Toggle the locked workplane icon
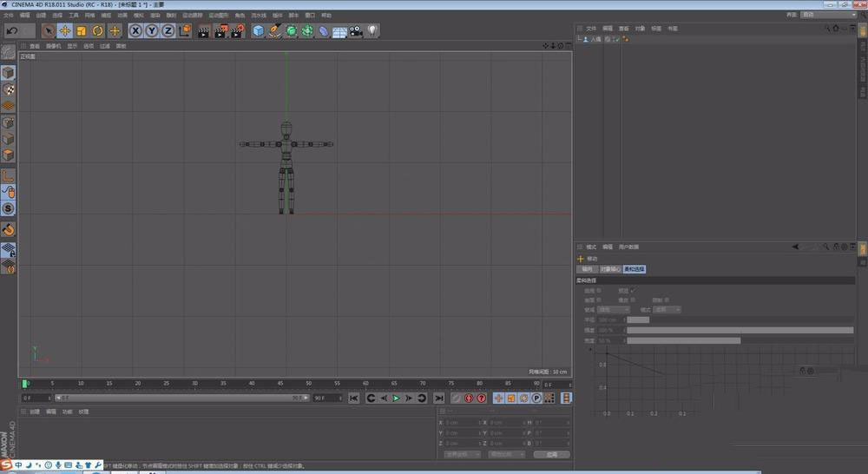 click(x=9, y=250)
